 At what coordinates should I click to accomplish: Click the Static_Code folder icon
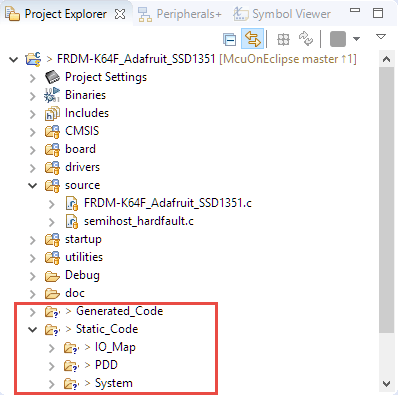tap(52, 330)
